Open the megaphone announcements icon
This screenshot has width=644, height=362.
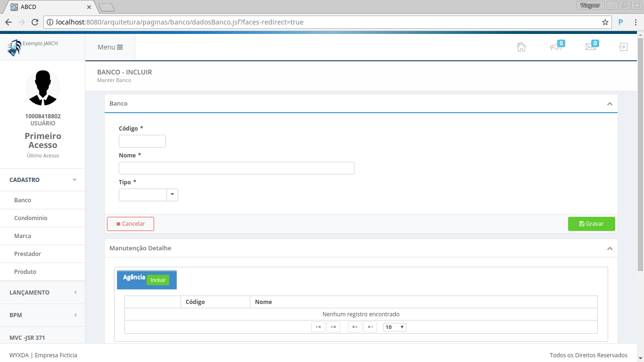pos(556,47)
